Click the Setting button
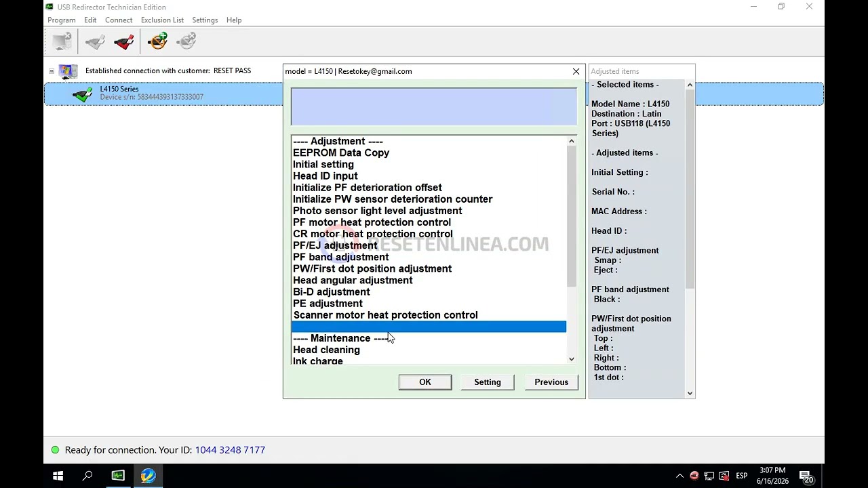This screenshot has height=488, width=868. (x=488, y=382)
